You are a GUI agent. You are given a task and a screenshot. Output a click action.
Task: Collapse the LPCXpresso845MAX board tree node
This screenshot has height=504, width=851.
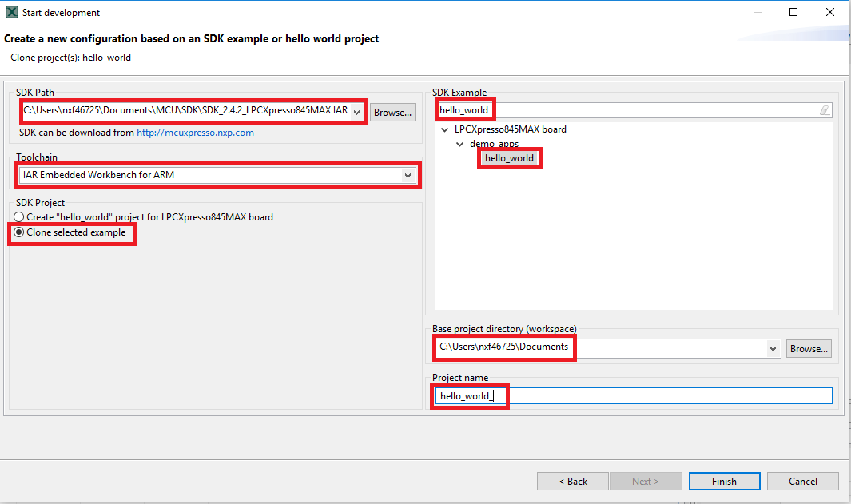point(444,129)
